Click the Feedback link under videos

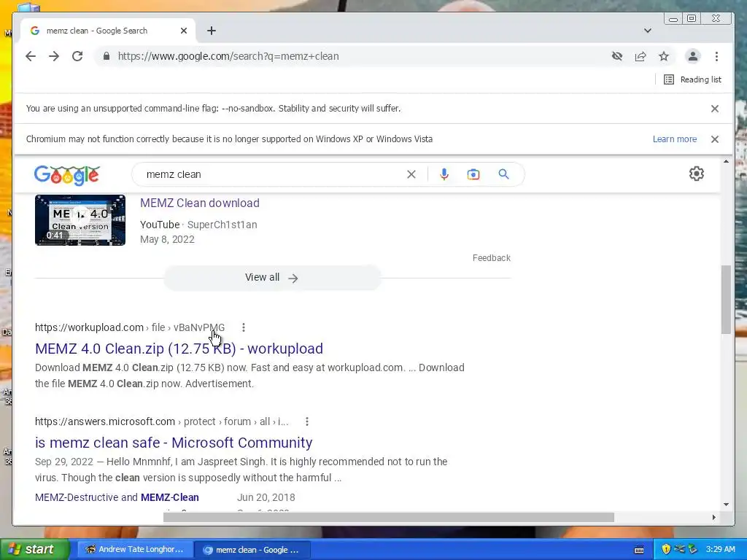491,258
